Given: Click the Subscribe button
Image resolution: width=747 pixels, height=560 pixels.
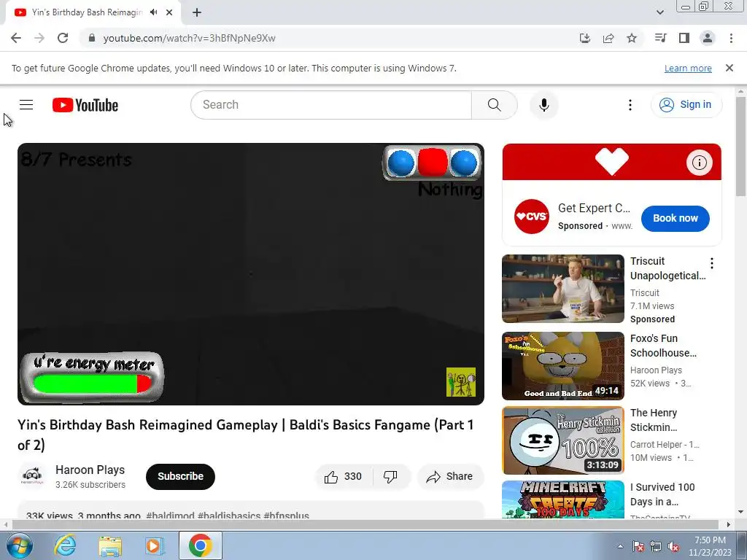Looking at the screenshot, I should click(x=181, y=476).
